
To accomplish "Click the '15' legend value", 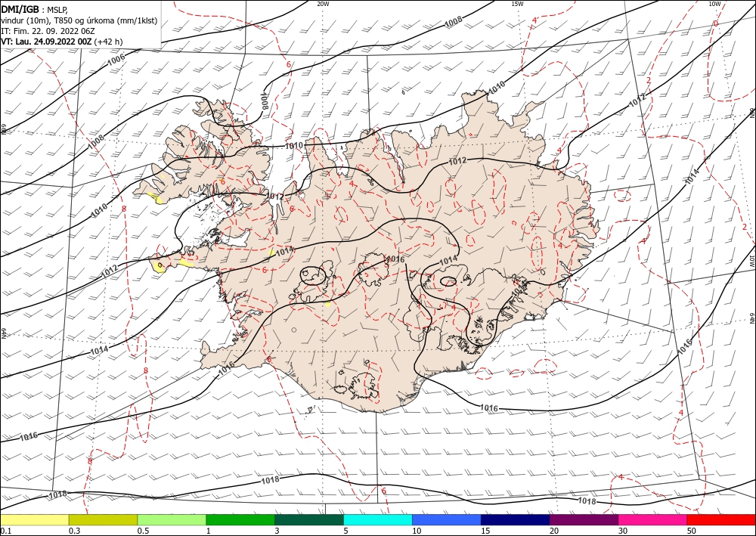I will click(x=485, y=531).
